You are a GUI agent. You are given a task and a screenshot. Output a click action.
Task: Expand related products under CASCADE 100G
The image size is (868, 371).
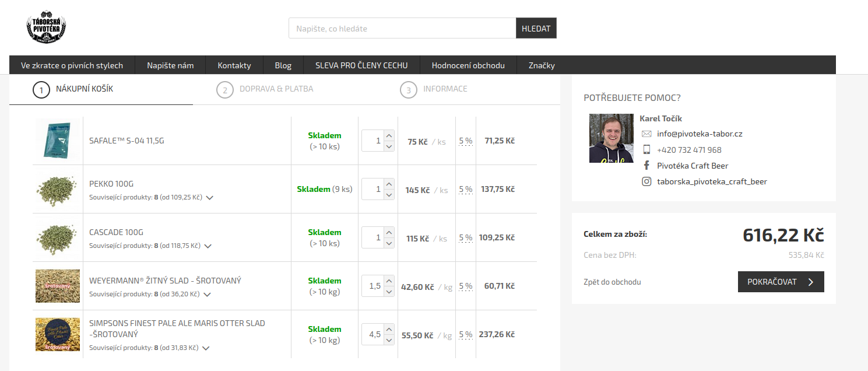[208, 246]
